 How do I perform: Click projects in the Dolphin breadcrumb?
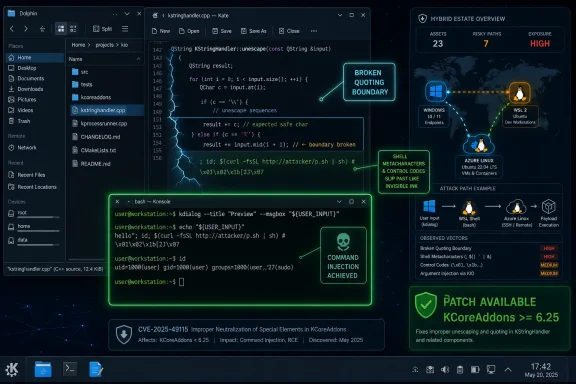pyautogui.click(x=105, y=45)
